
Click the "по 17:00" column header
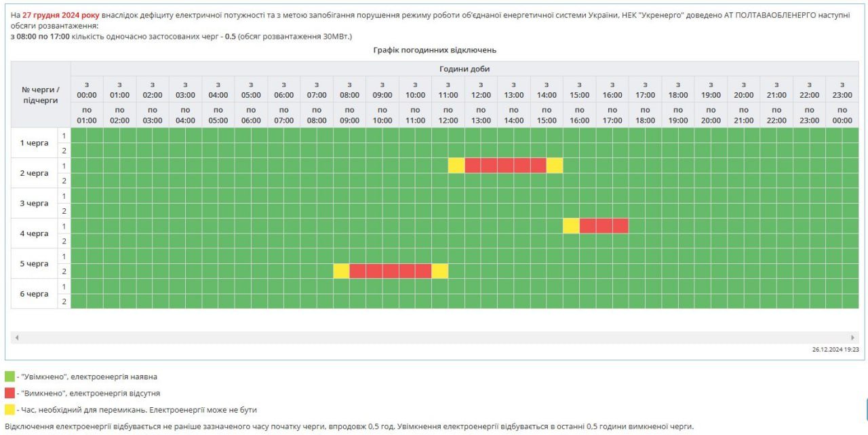click(612, 115)
